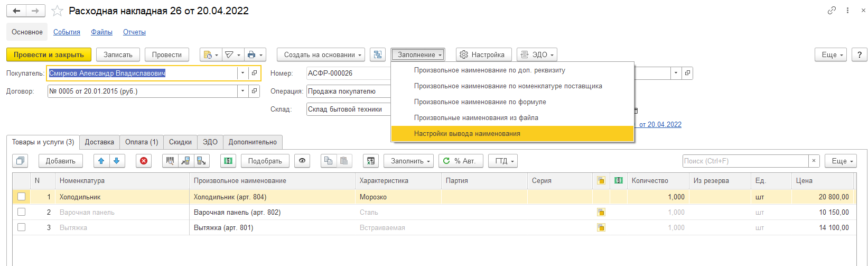Select Настройки вывода наименования menu item

512,133
